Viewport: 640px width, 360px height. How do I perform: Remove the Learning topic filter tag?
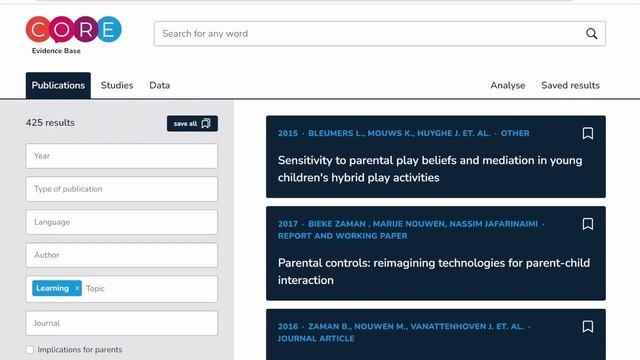77,288
